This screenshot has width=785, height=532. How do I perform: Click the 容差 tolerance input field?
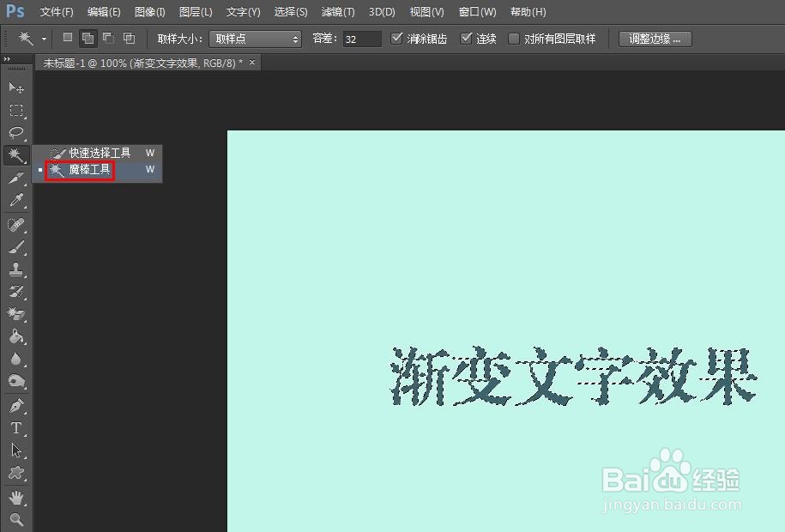[362, 39]
